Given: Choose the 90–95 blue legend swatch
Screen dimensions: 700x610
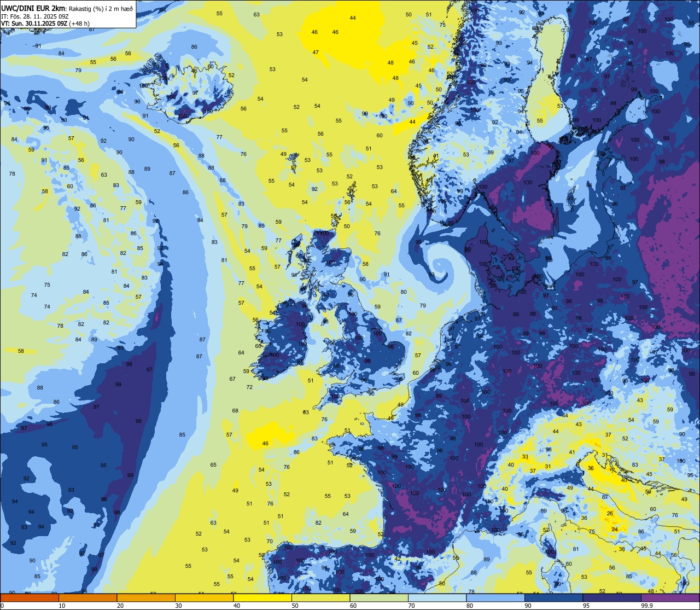Looking at the screenshot, I should (x=553, y=598).
